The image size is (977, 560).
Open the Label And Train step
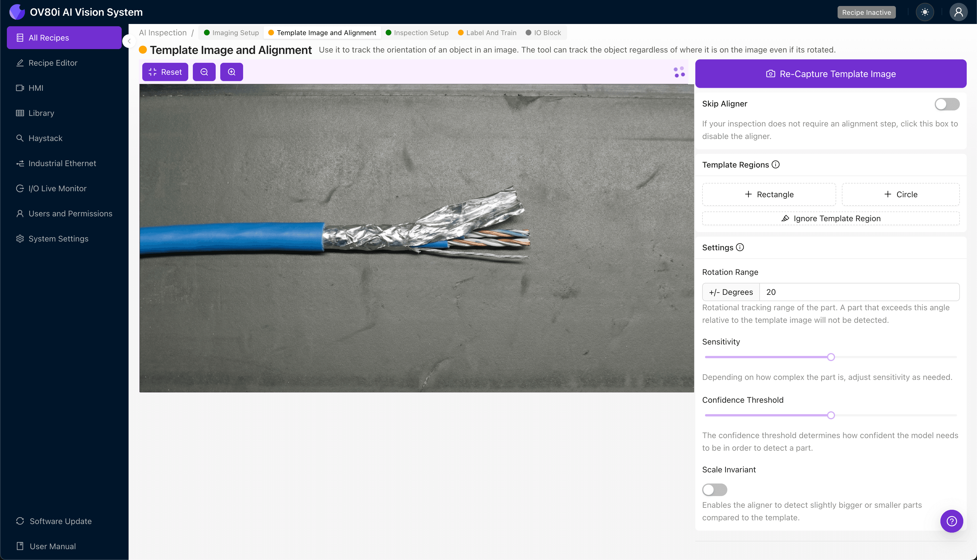click(487, 33)
